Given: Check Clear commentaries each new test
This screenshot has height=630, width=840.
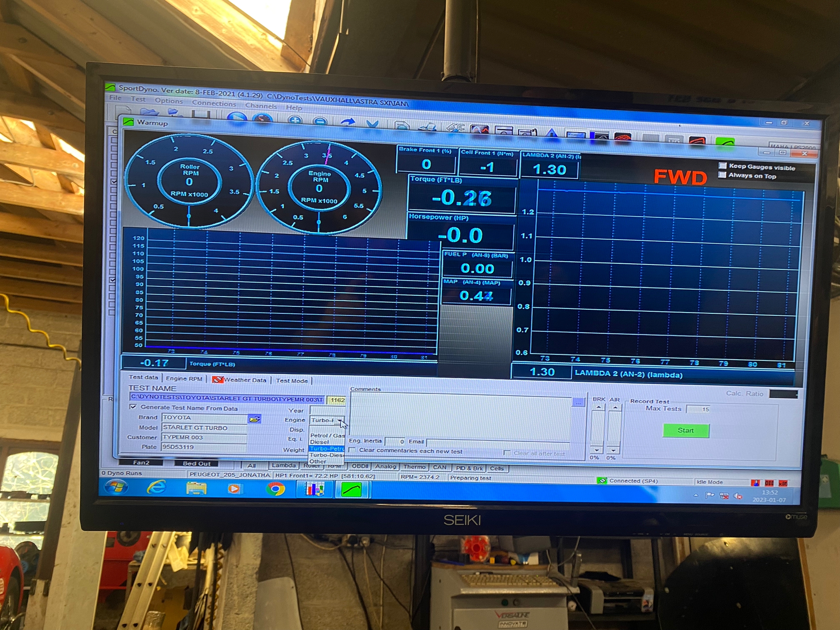Looking at the screenshot, I should [x=352, y=450].
